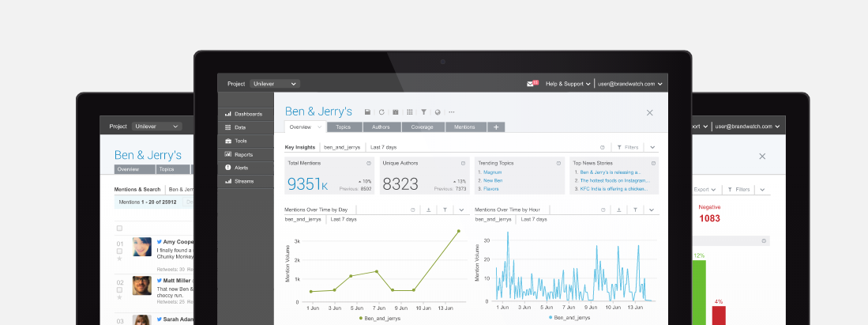Toggle Ben_and_jerrys legend under the daily chart

pyautogui.click(x=379, y=319)
